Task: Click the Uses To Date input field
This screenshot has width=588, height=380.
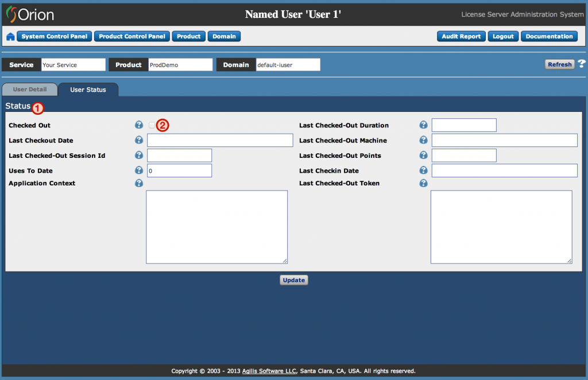Action: 180,170
